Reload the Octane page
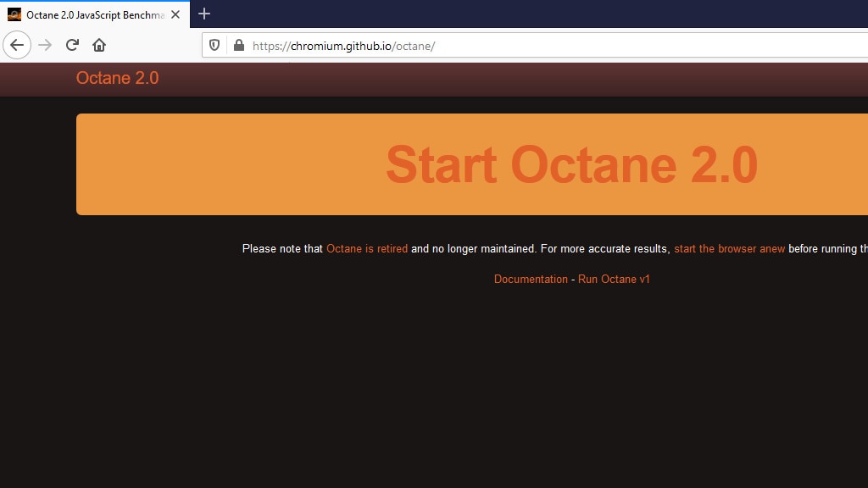 (72, 45)
